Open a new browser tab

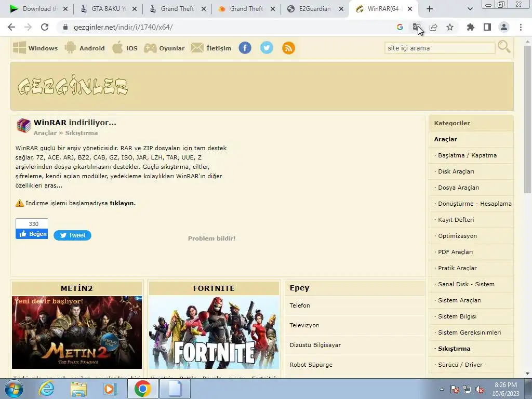(430, 9)
